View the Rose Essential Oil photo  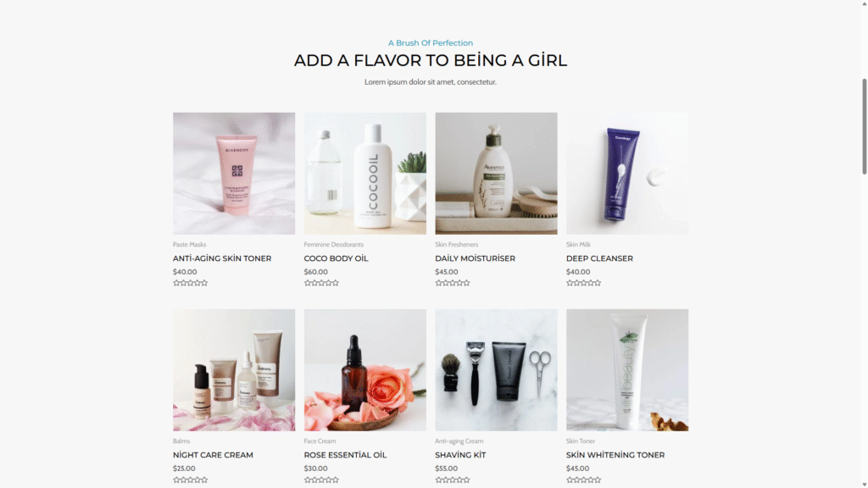[x=364, y=369]
